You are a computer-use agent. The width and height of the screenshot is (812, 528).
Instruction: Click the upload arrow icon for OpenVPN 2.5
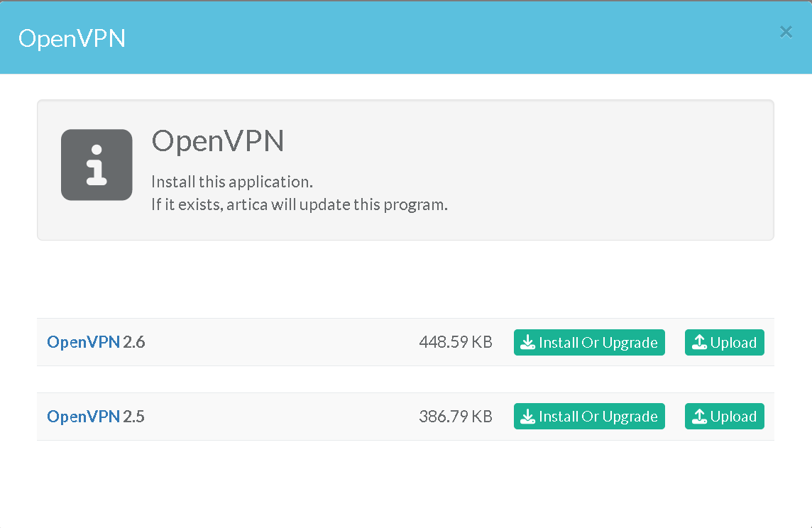point(699,417)
